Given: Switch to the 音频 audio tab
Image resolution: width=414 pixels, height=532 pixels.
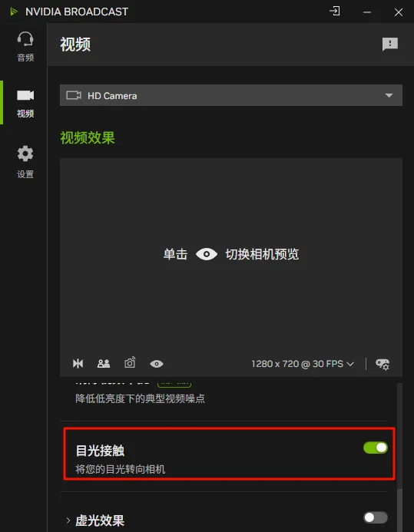Looking at the screenshot, I should [x=25, y=47].
